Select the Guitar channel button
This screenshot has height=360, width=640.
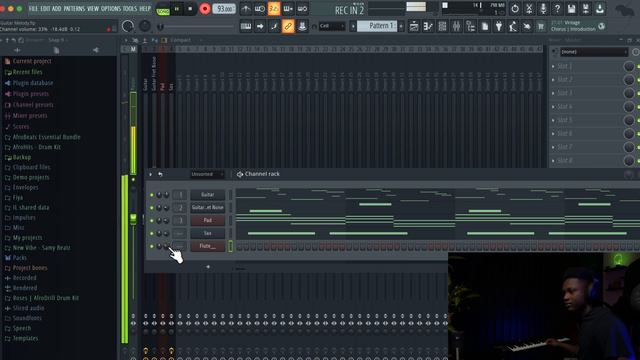click(207, 195)
